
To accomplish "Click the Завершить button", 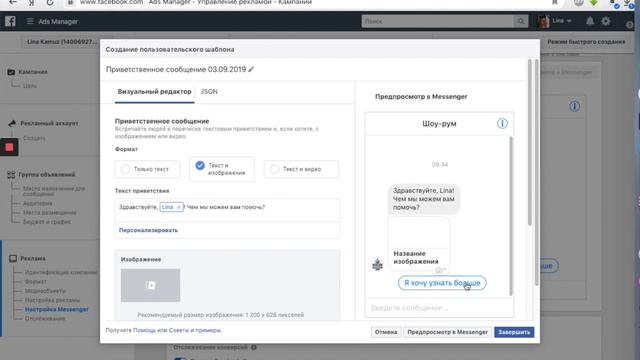I will 514,332.
